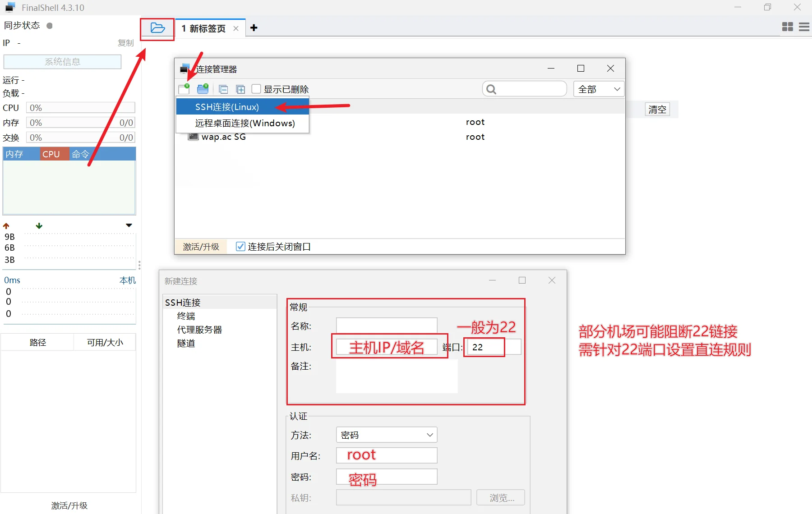
Task: Click the 用户名 input field
Action: (x=387, y=455)
